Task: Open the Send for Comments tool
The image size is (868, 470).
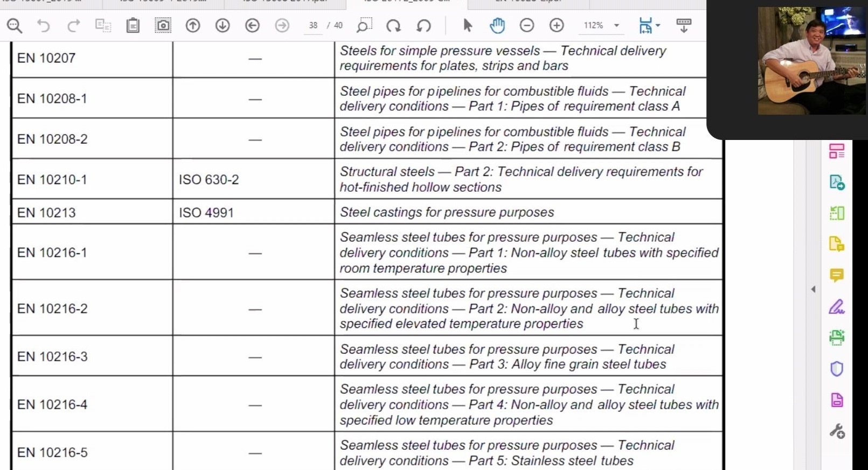Action: [x=837, y=244]
